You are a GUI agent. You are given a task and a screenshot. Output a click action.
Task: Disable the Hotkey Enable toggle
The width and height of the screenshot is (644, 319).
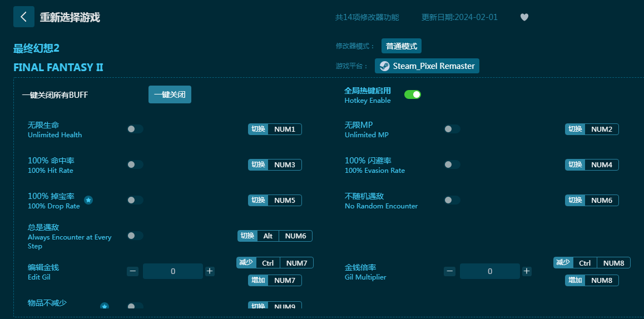click(412, 94)
